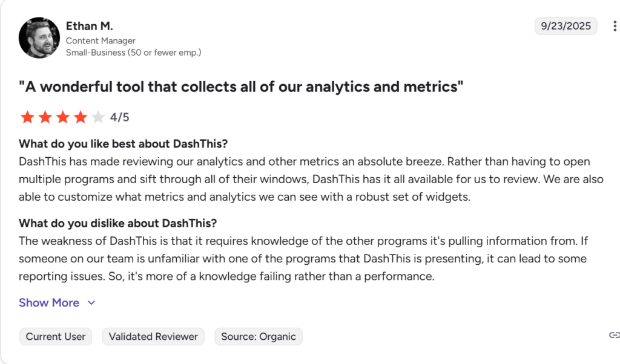This screenshot has height=364, width=620.
Task: Click the Validated Reviewer badge
Action: pyautogui.click(x=153, y=336)
